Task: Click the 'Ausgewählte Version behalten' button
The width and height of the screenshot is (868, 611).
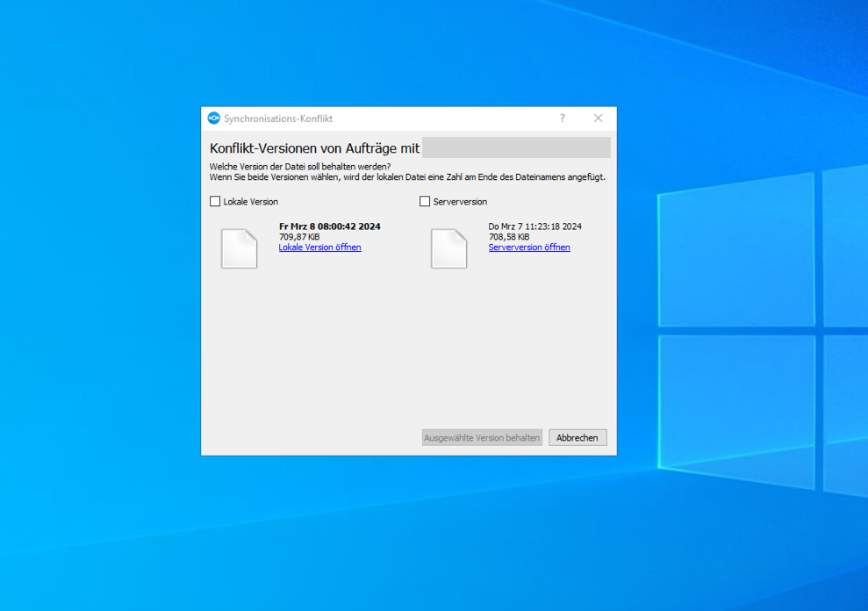Action: [482, 437]
